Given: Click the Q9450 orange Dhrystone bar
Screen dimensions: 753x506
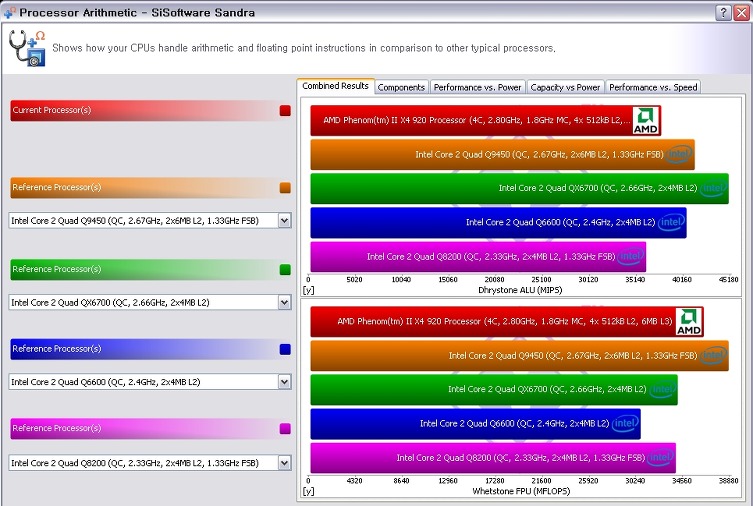Looking at the screenshot, I should 502,155.
